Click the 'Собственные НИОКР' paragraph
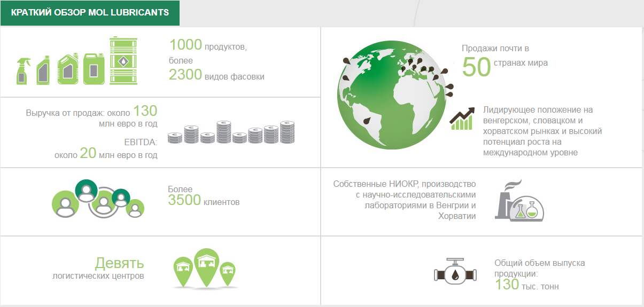Screen dimensions: 644x307 (405, 200)
